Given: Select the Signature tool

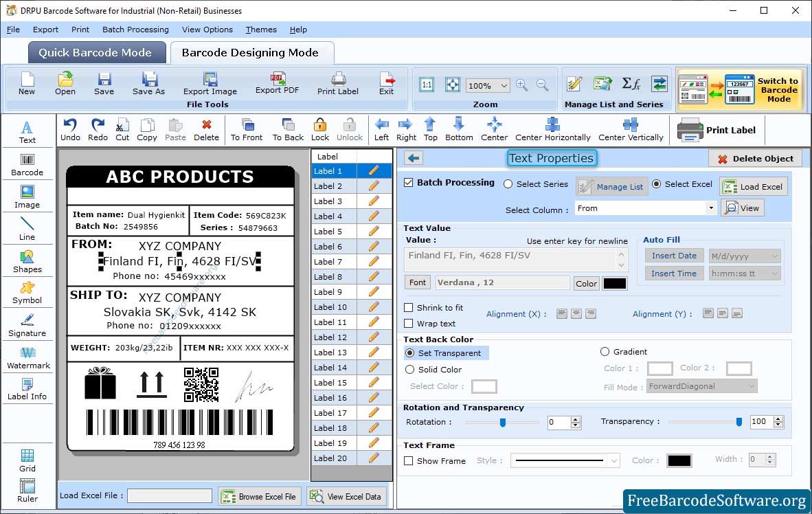Looking at the screenshot, I should click(x=27, y=326).
